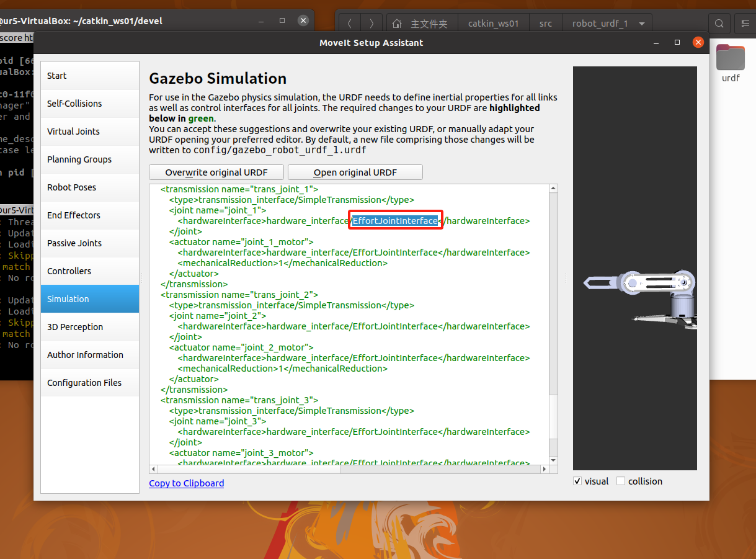Go forward in file manager
The width and height of the screenshot is (756, 559).
tap(371, 24)
